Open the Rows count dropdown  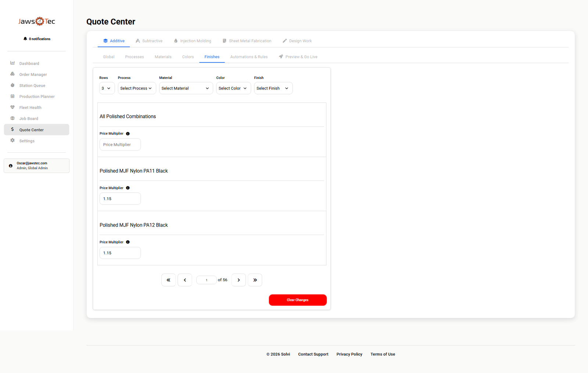(107, 88)
